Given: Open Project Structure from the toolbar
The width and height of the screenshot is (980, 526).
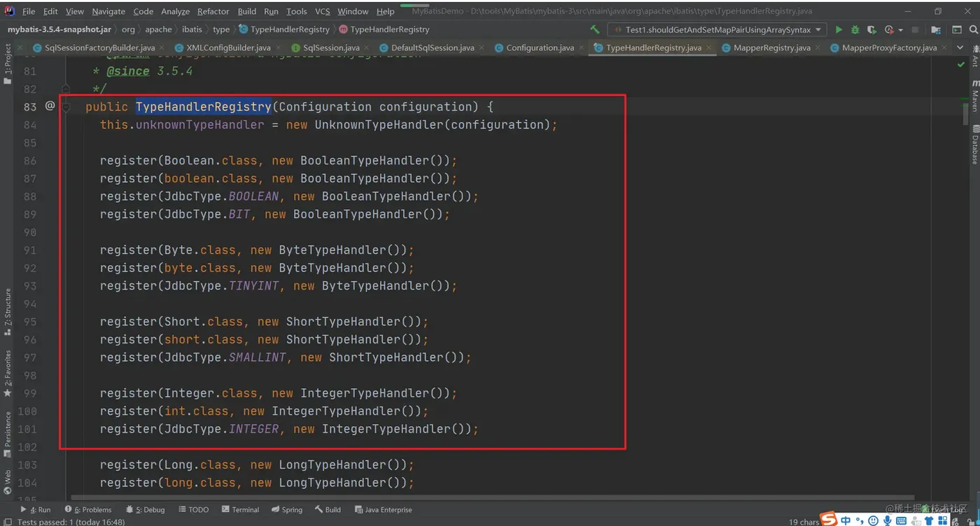Looking at the screenshot, I should coord(934,29).
